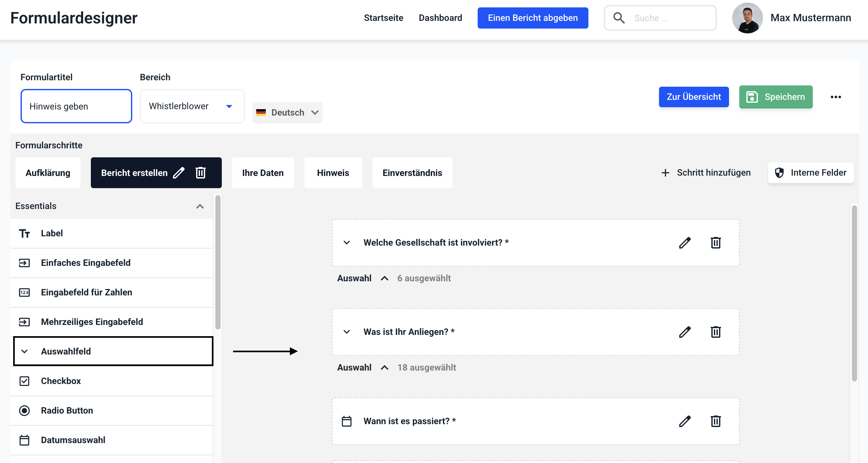This screenshot has width=868, height=463.
Task: Delete the 'Wann ist es passiert?' field
Action: (x=715, y=421)
